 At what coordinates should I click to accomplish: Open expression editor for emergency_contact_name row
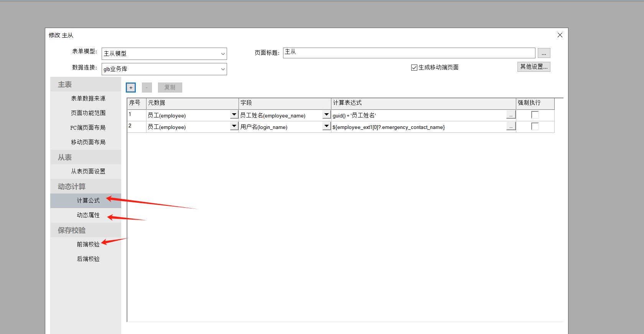(511, 126)
